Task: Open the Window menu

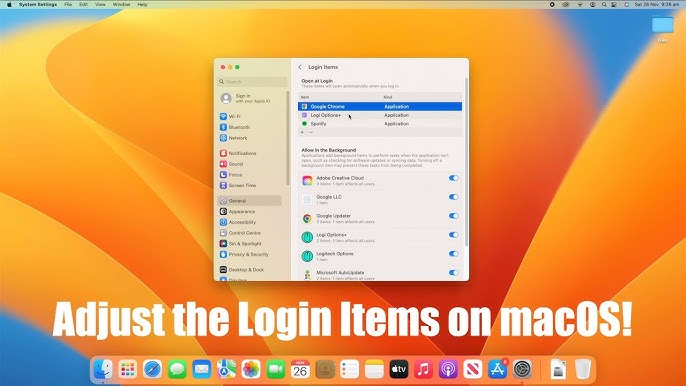Action: coord(121,4)
